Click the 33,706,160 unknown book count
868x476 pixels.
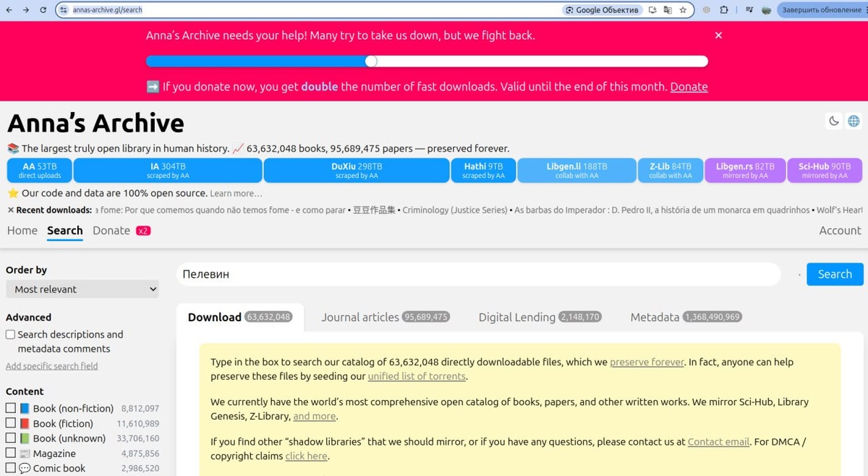pyautogui.click(x=137, y=438)
